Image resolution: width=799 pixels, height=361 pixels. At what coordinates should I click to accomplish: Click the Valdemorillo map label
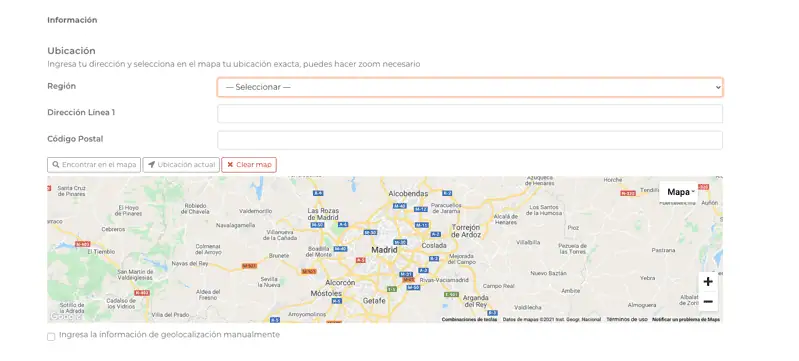(x=255, y=211)
